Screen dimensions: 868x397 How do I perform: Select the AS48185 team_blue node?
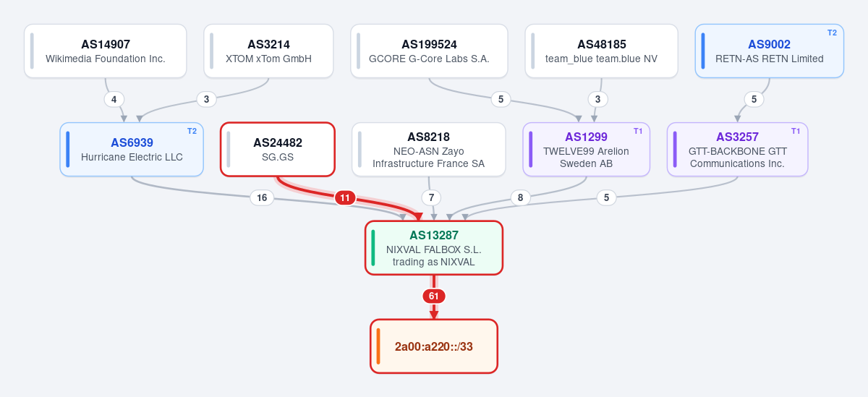[602, 51]
